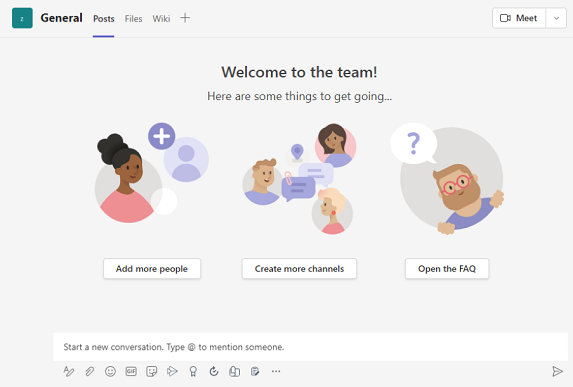Open the Wiki tab
The height and width of the screenshot is (387, 573).
coord(161,19)
